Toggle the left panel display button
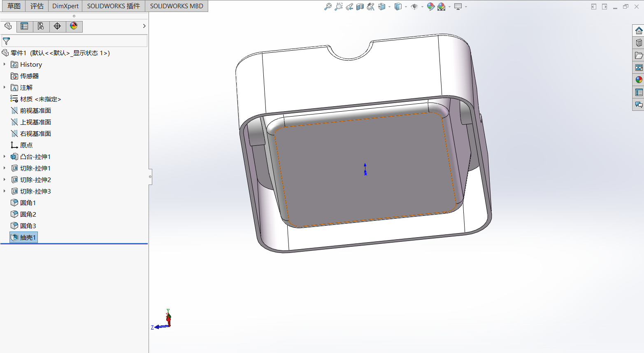Screen dimensions: 644x353 [x=593, y=7]
